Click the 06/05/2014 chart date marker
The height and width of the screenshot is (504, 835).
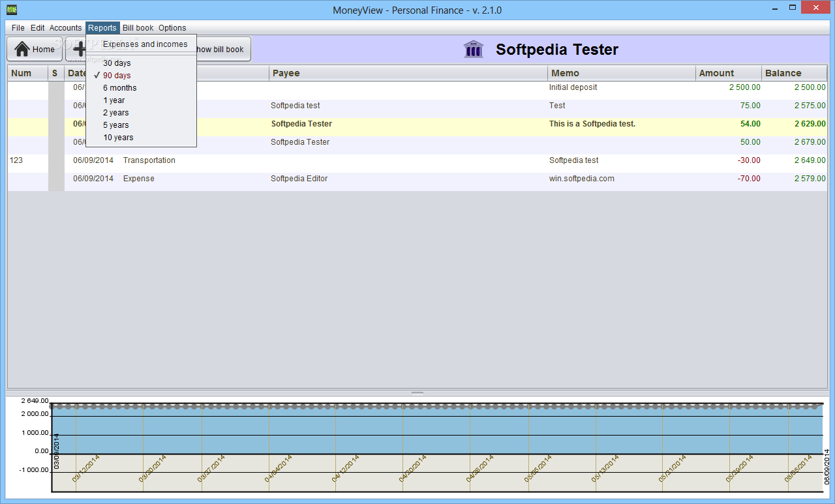click(x=798, y=469)
